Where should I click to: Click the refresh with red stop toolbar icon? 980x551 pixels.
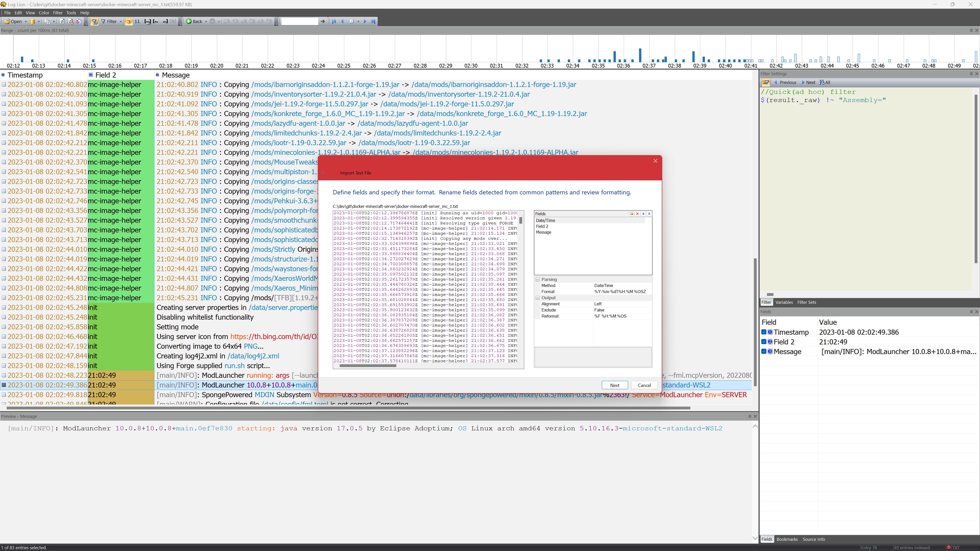pyautogui.click(x=70, y=21)
